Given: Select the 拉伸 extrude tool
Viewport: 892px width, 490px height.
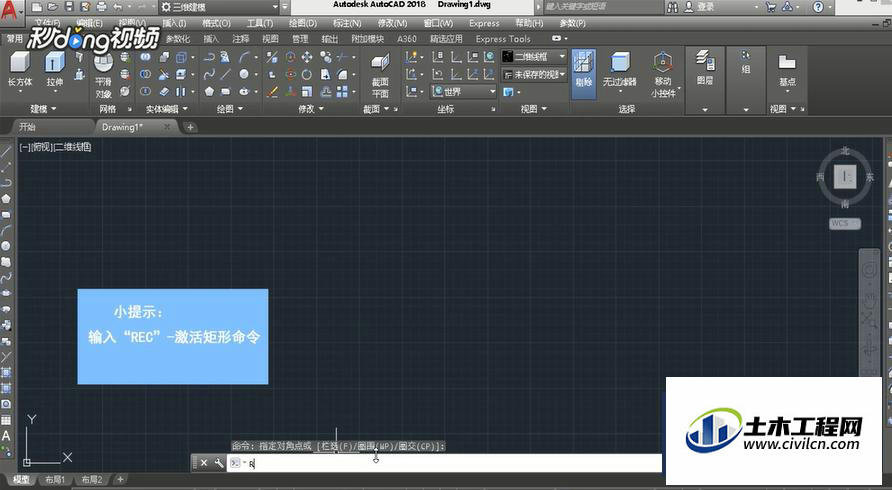Looking at the screenshot, I should tap(55, 69).
